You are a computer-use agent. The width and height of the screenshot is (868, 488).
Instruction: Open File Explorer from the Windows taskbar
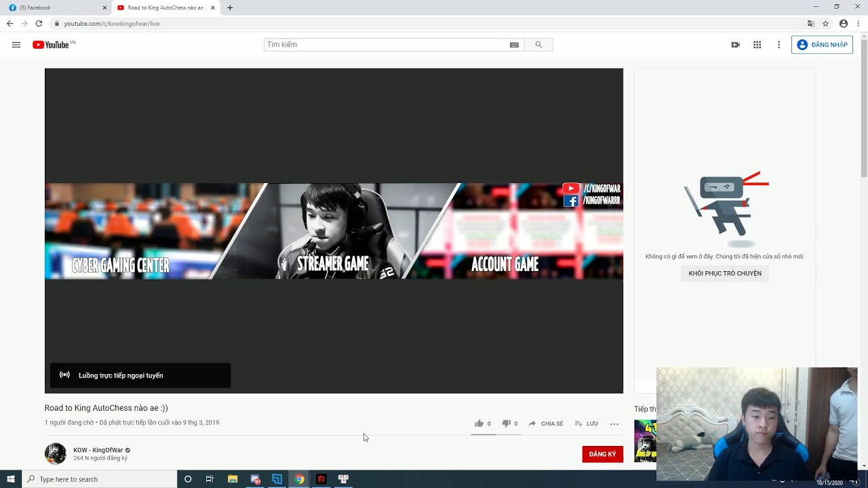(x=233, y=479)
